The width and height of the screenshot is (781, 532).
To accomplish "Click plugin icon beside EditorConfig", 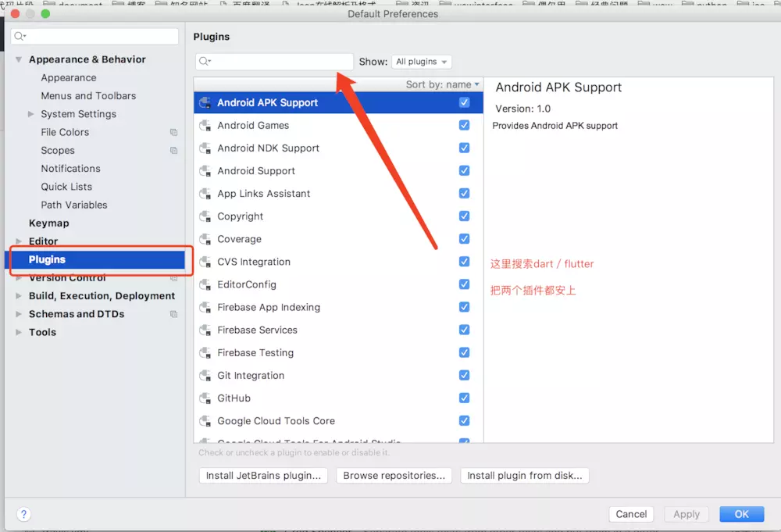I will pos(205,284).
